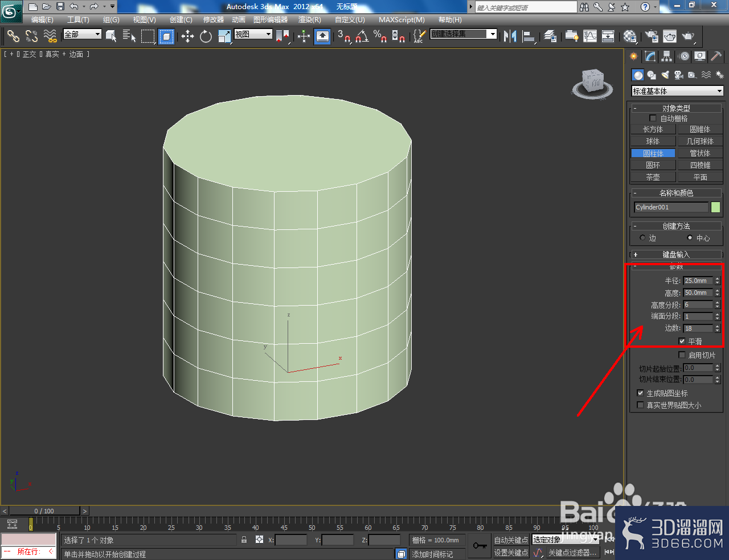Collapse the 名称和颜色 rollout

pos(676,193)
